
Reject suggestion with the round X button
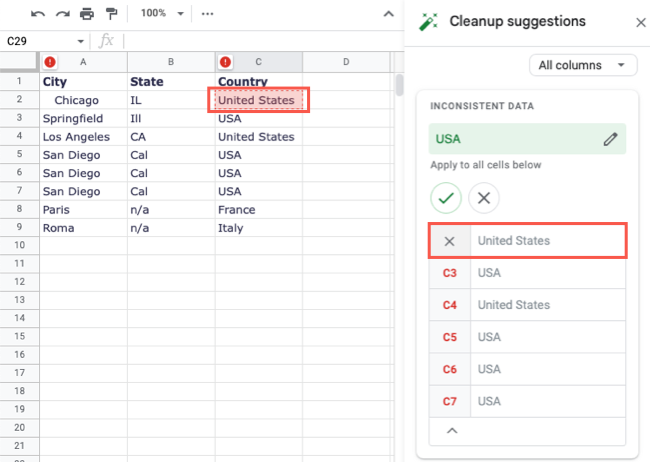[484, 198]
